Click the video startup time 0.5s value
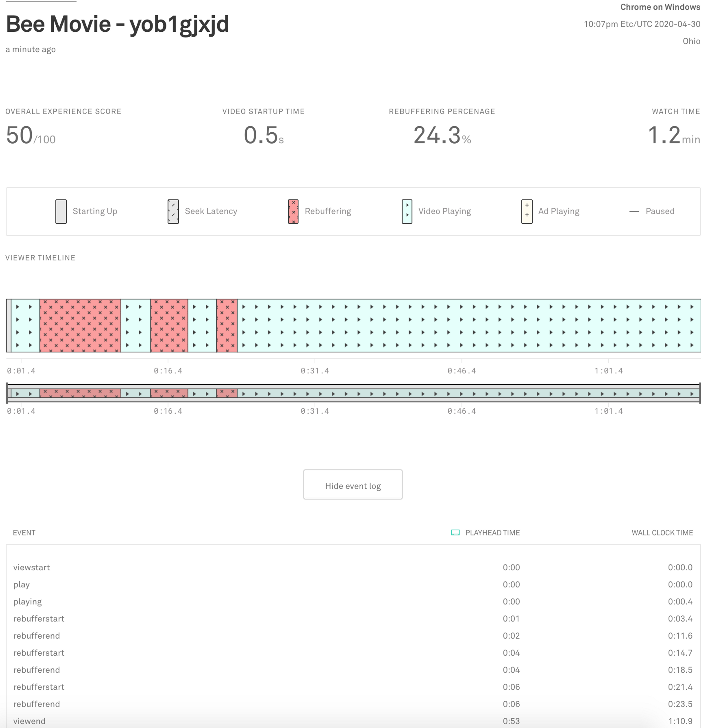The width and height of the screenshot is (705, 728). 264,135
